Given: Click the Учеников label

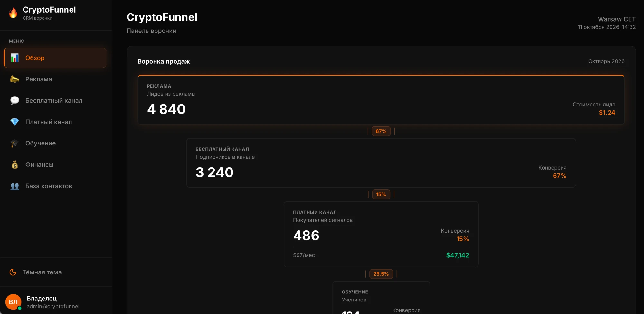Looking at the screenshot, I should (354, 300).
